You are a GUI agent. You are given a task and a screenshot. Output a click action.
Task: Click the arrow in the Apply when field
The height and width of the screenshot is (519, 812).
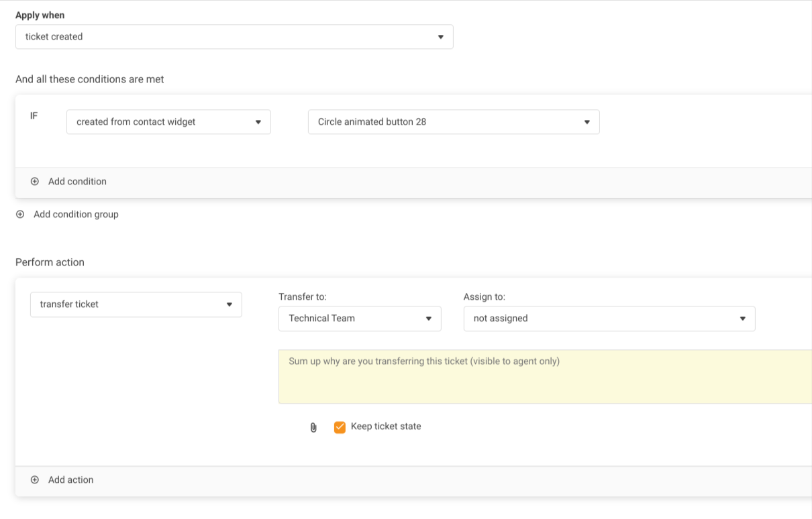pyautogui.click(x=440, y=37)
